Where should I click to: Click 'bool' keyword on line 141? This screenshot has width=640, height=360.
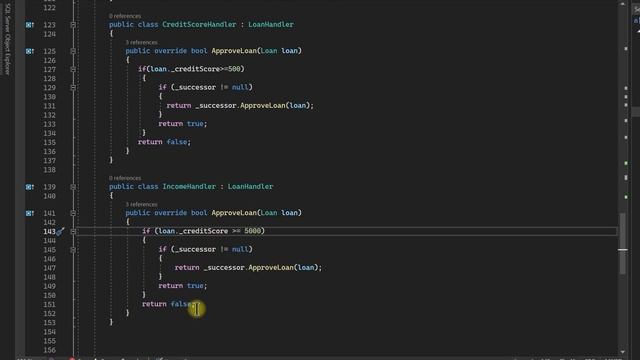(x=199, y=213)
